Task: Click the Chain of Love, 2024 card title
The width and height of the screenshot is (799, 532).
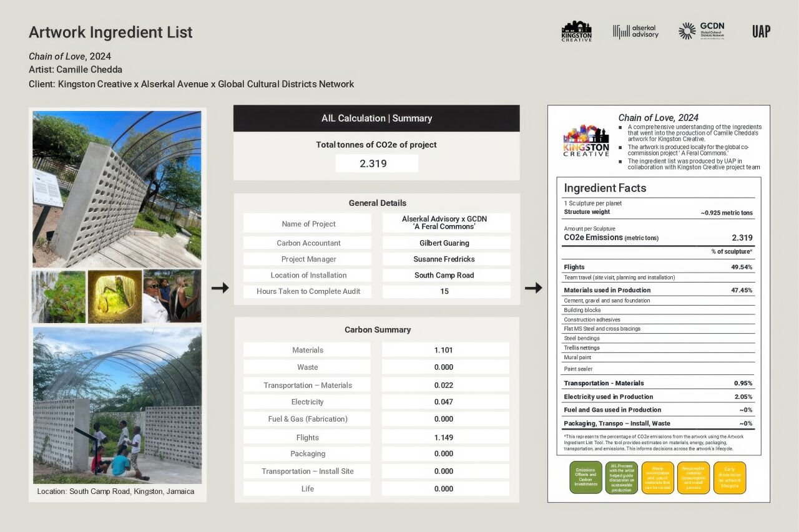Action: click(x=659, y=118)
